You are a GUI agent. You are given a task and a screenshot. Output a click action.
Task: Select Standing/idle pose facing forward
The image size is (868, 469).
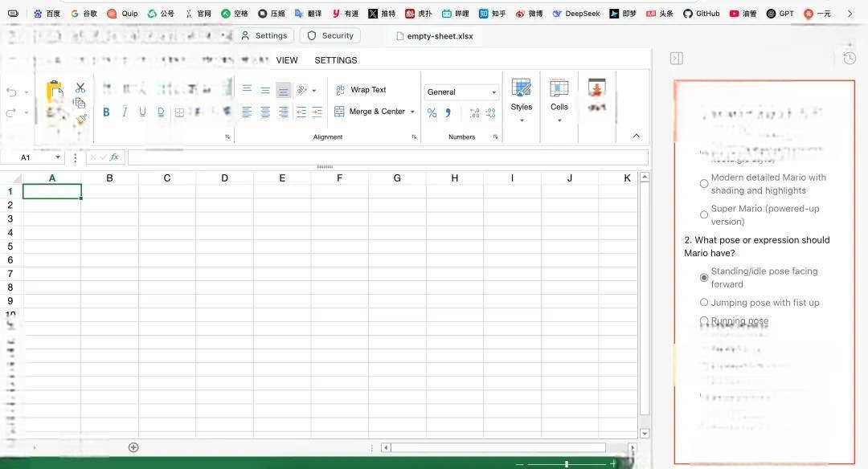click(703, 278)
